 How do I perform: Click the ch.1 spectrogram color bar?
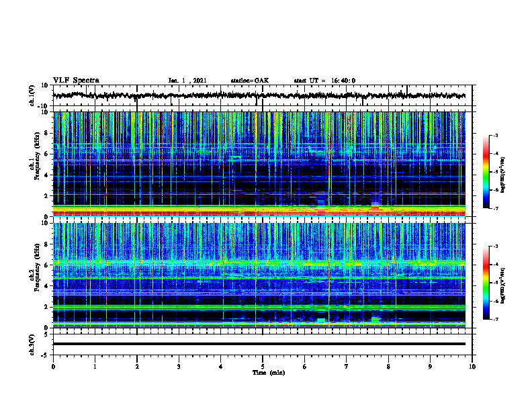coord(486,172)
